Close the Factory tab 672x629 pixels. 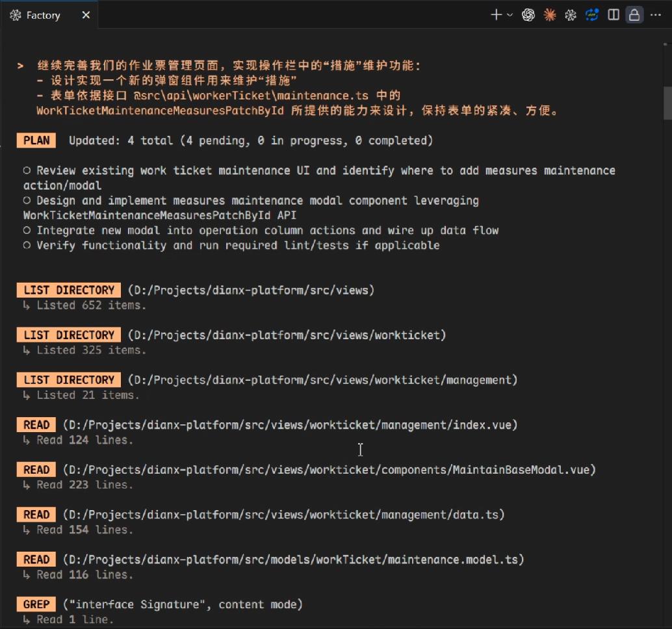click(x=86, y=15)
